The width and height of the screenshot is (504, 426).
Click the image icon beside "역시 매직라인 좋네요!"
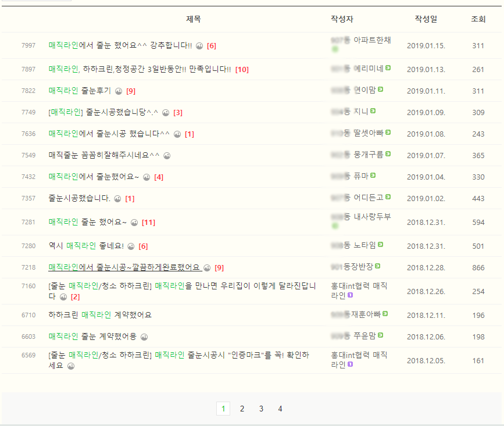tap(131, 246)
